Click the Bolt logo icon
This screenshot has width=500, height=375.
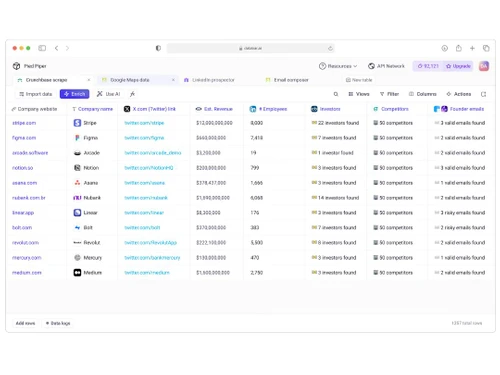click(77, 228)
